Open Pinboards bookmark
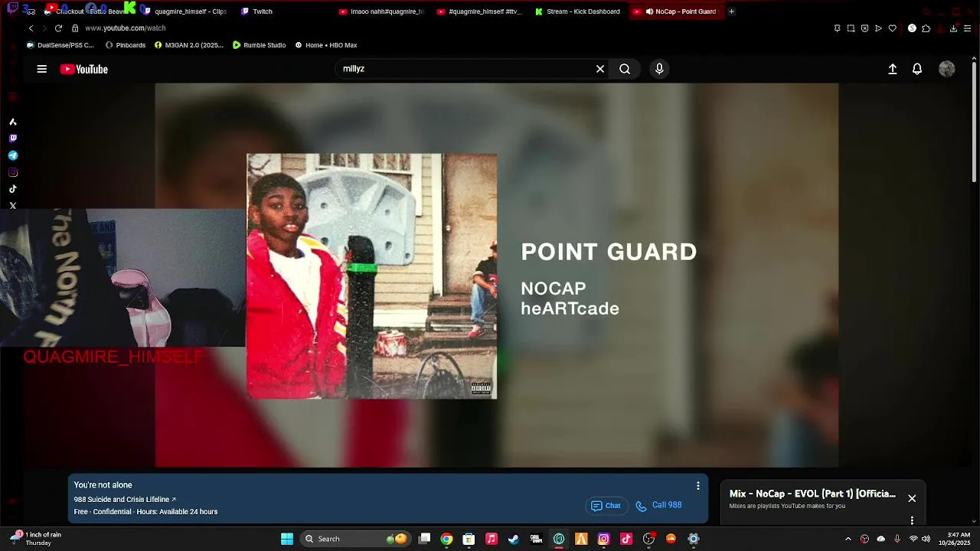980x551 pixels. 126,45
